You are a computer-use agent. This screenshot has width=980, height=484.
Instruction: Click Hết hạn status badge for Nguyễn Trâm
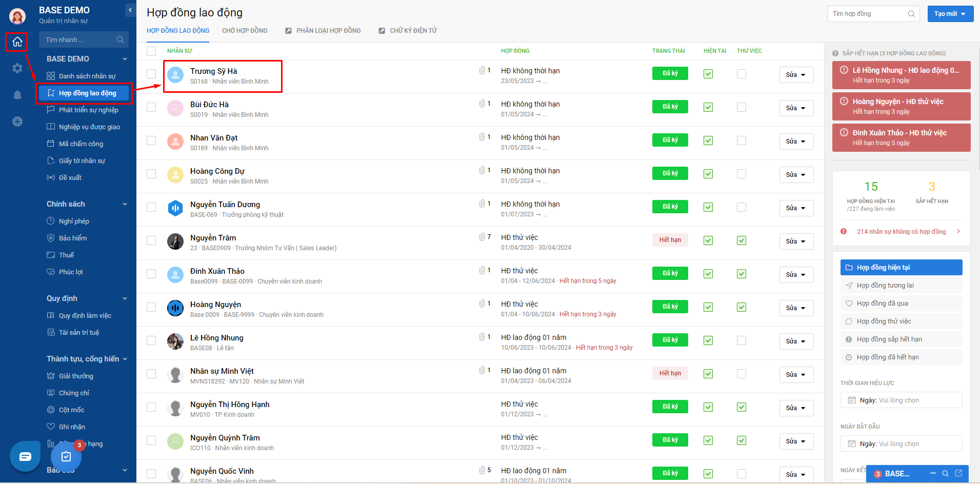(x=670, y=240)
